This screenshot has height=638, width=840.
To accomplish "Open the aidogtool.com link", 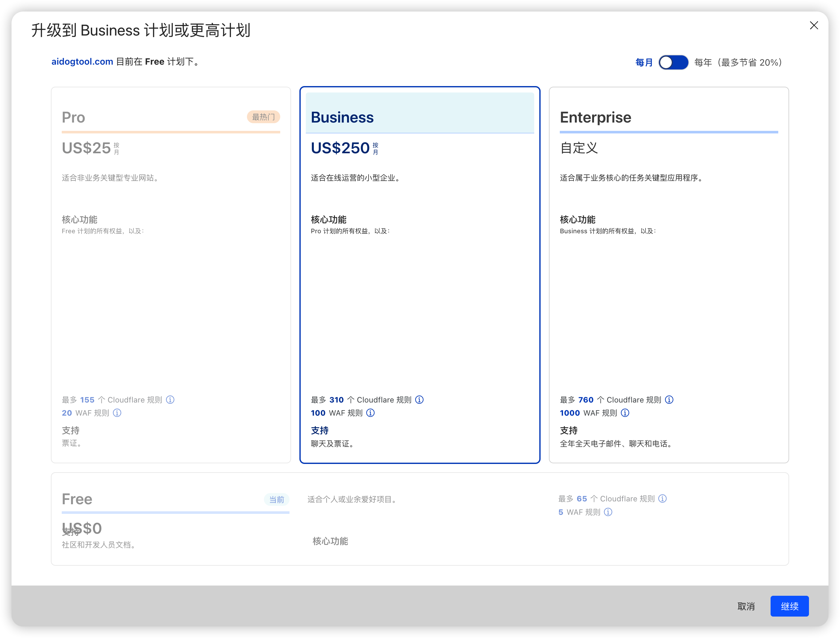I will [x=82, y=61].
